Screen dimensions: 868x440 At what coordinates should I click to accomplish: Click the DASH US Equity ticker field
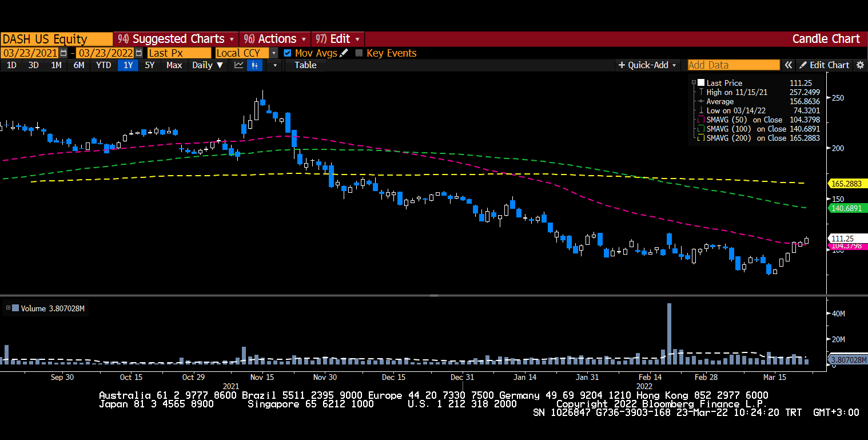tap(57, 39)
